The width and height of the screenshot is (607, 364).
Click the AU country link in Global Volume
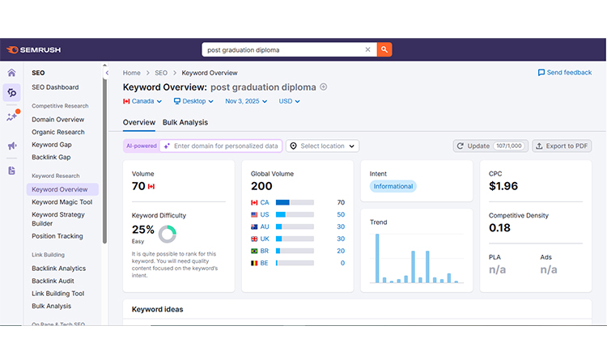pyautogui.click(x=265, y=226)
